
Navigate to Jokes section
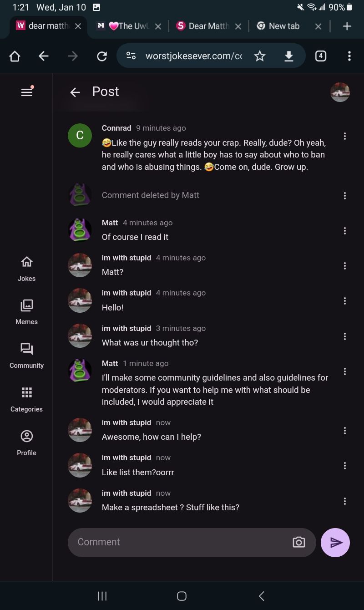pos(26,269)
